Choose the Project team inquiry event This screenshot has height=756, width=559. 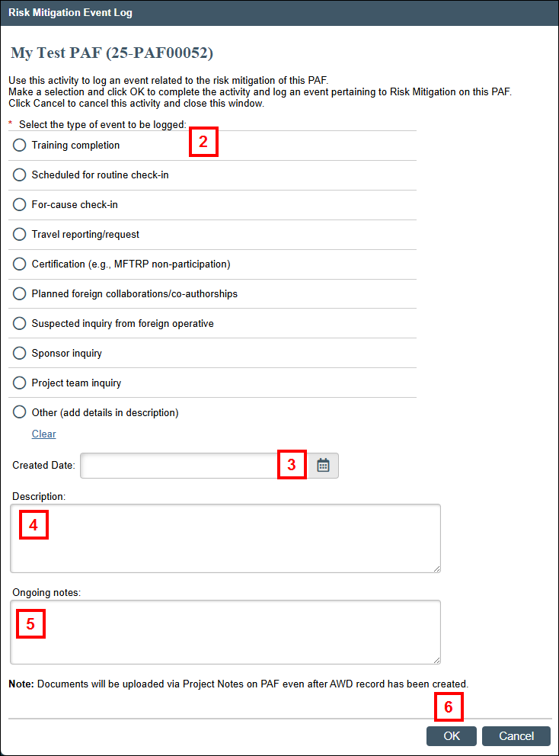19,383
